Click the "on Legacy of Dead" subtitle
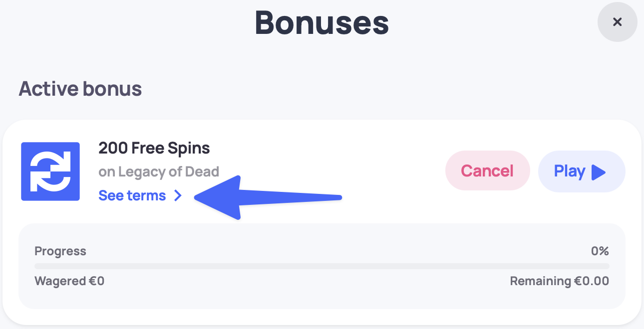This screenshot has width=644, height=329. 159,172
